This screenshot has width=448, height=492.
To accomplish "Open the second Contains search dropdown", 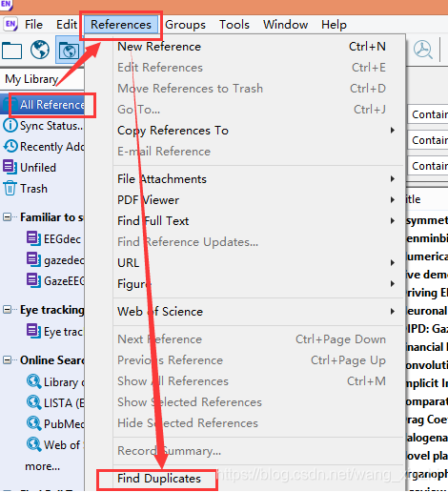I will (x=428, y=140).
